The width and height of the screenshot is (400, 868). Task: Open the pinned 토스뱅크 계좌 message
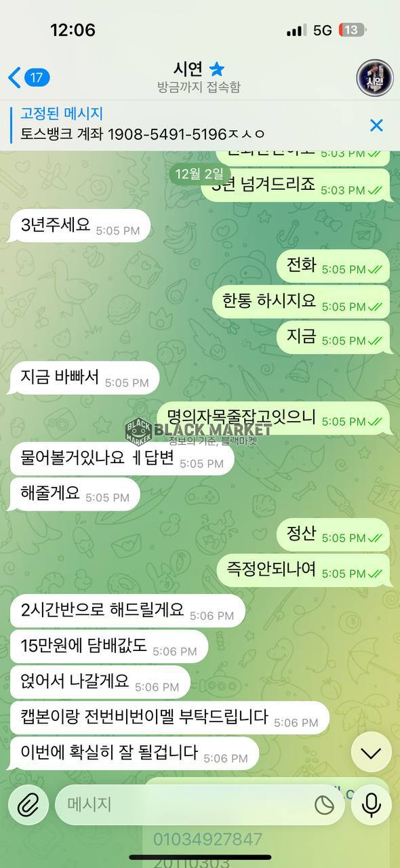tap(143, 125)
